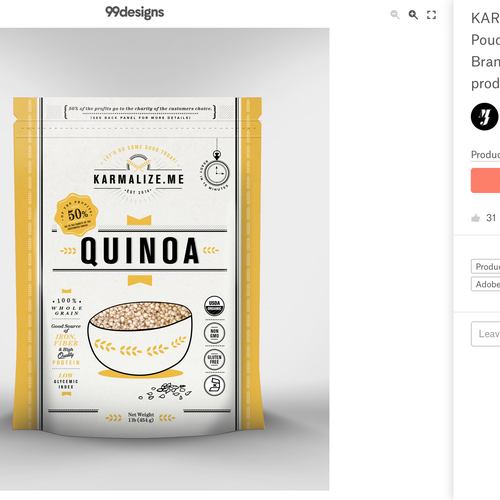Toggle fullscreen view of the design
Image resolution: width=500 pixels, height=500 pixels.
tap(432, 15)
